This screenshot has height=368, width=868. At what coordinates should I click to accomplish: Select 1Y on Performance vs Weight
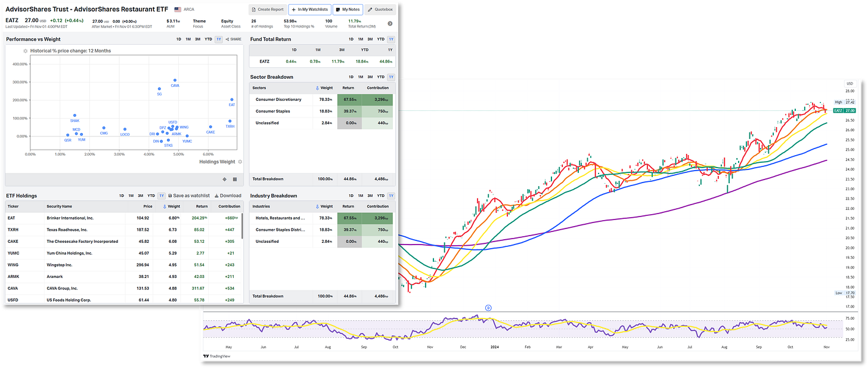pyautogui.click(x=219, y=39)
